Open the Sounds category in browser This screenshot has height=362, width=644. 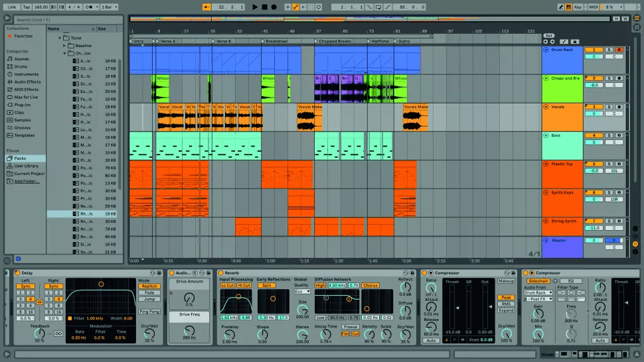21,59
